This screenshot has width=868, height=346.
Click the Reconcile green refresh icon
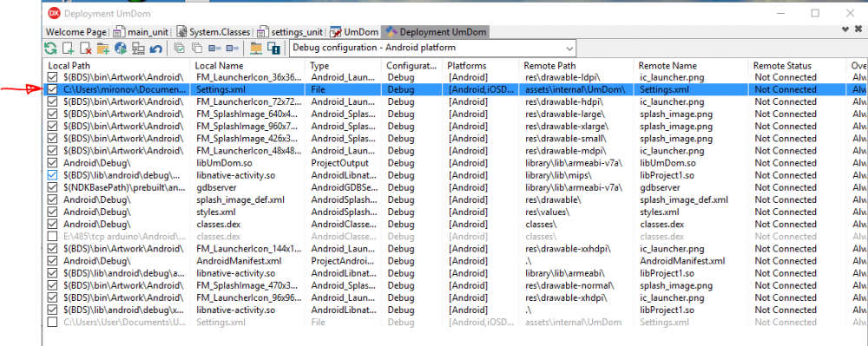[x=50, y=49]
